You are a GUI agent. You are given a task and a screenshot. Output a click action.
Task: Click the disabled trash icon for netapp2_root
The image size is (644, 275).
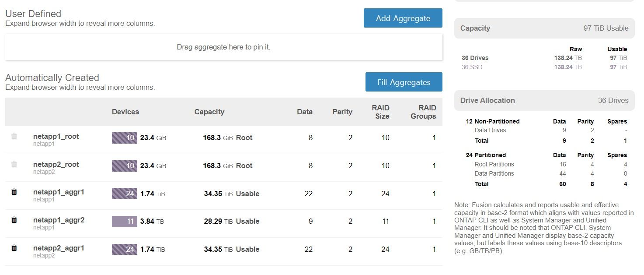(14, 165)
